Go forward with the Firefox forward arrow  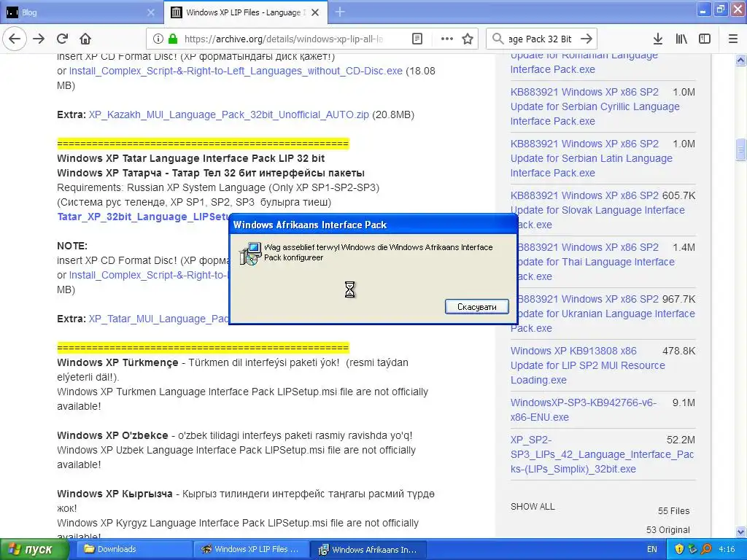point(39,39)
